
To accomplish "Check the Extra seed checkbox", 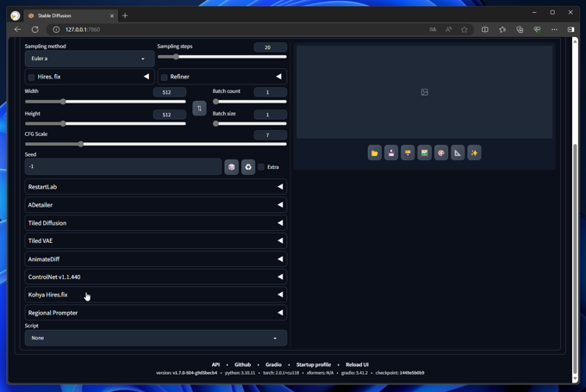I will pyautogui.click(x=261, y=166).
